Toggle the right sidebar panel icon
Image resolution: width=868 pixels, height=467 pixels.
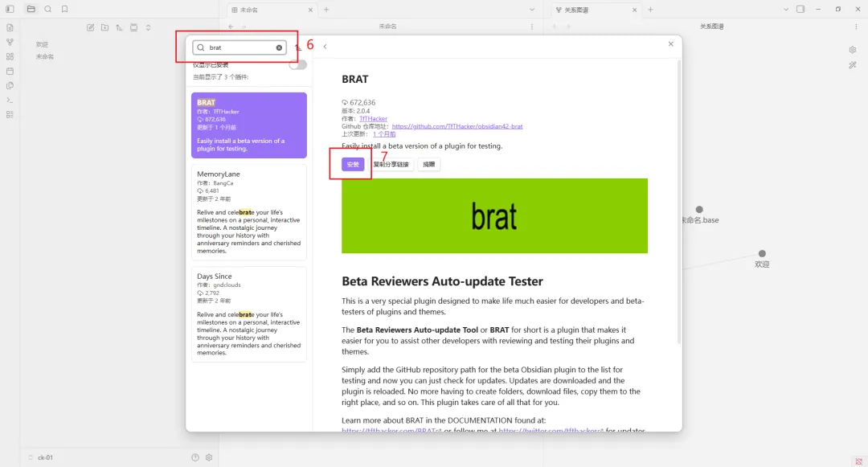click(x=800, y=9)
